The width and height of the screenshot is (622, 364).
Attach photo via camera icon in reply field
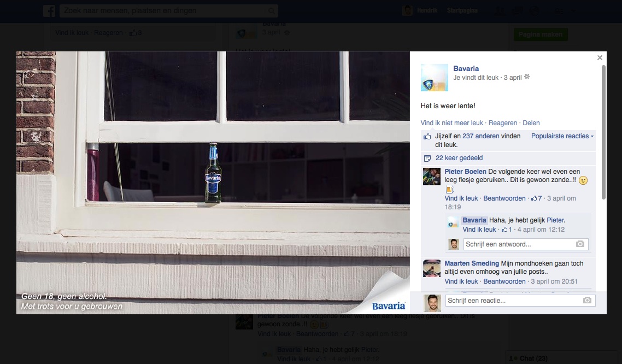click(580, 244)
